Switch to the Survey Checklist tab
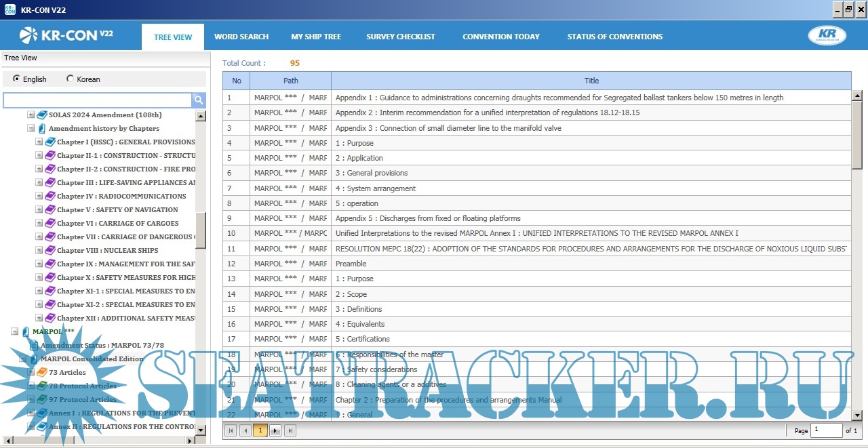Viewport: 868px width, 448px height. (401, 37)
